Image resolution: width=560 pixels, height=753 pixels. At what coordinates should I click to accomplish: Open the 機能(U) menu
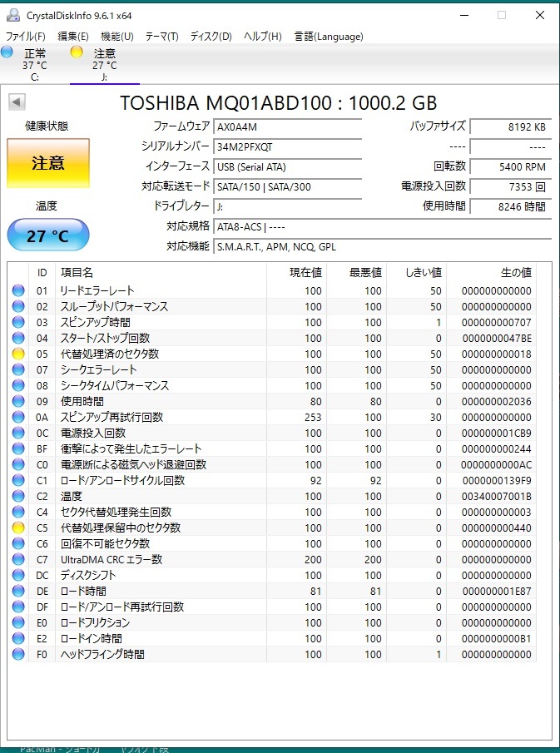click(117, 37)
